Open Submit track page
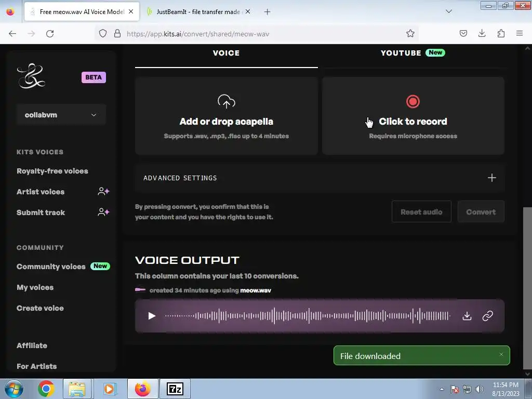 click(41, 212)
